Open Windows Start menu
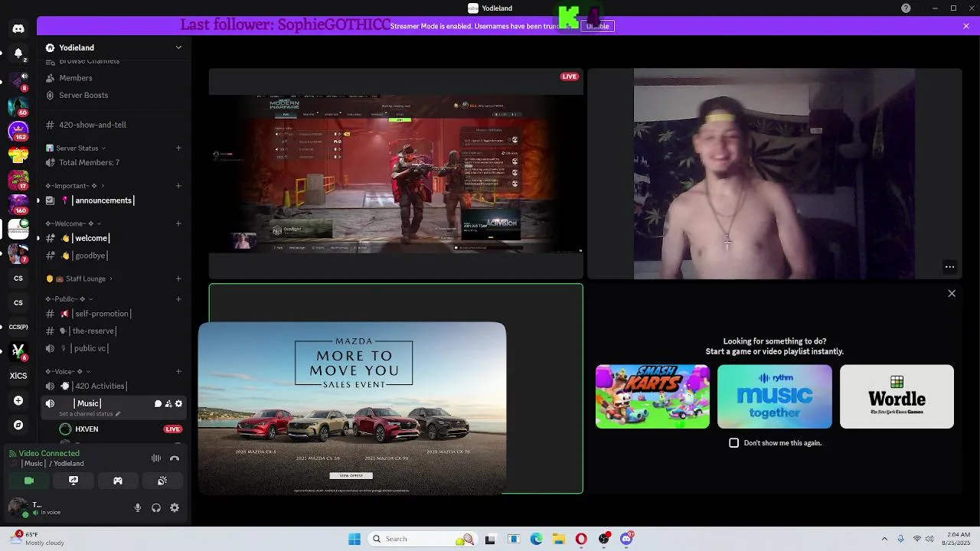980x551 pixels. tap(354, 539)
